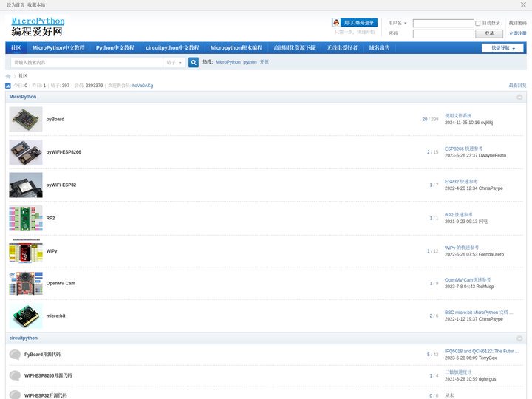This screenshot has width=532, height=399.
Task: Select the 社区 navigation tab
Action: click(x=16, y=48)
